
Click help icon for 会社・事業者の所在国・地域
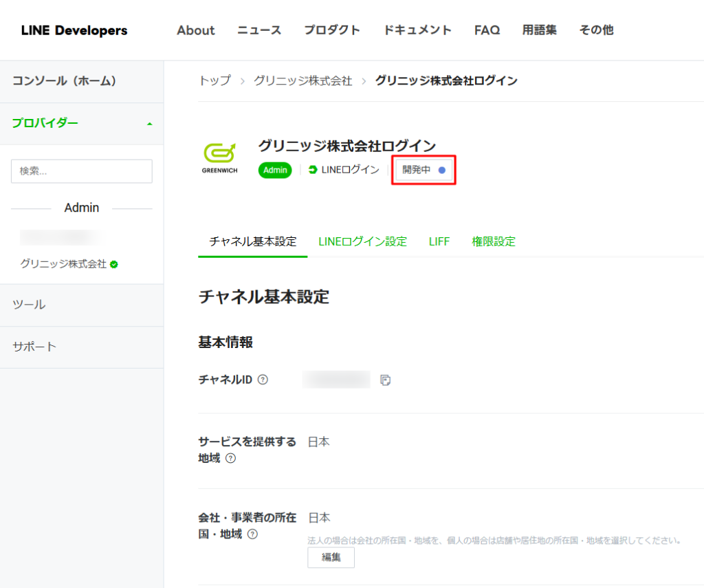point(253,534)
